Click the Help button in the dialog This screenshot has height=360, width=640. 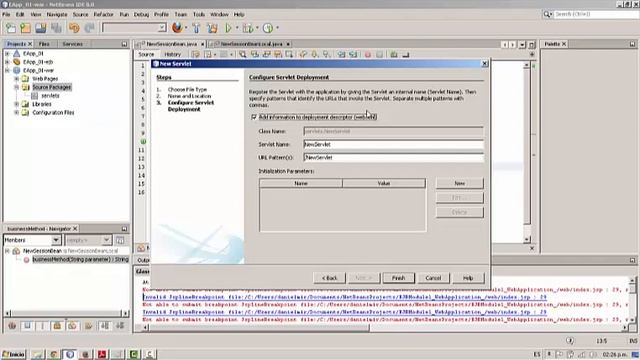tap(468, 278)
